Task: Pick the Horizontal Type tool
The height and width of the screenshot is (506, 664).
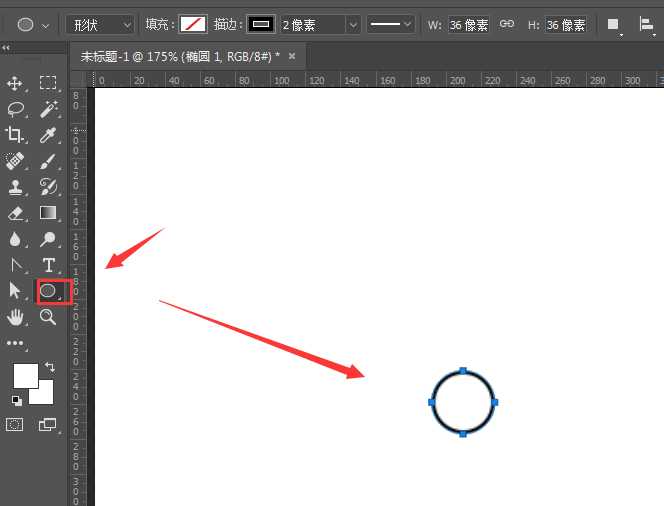Action: pyautogui.click(x=47, y=265)
